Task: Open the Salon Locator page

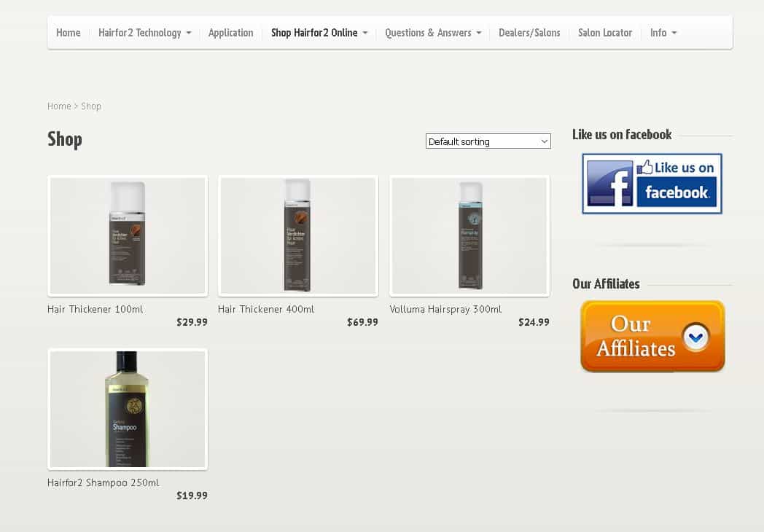Action: 604,33
